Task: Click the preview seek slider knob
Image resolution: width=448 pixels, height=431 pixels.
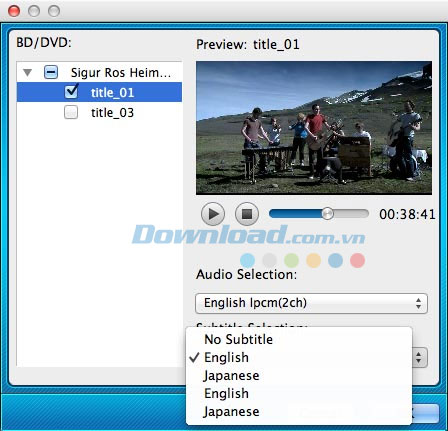Action: pyautogui.click(x=327, y=213)
